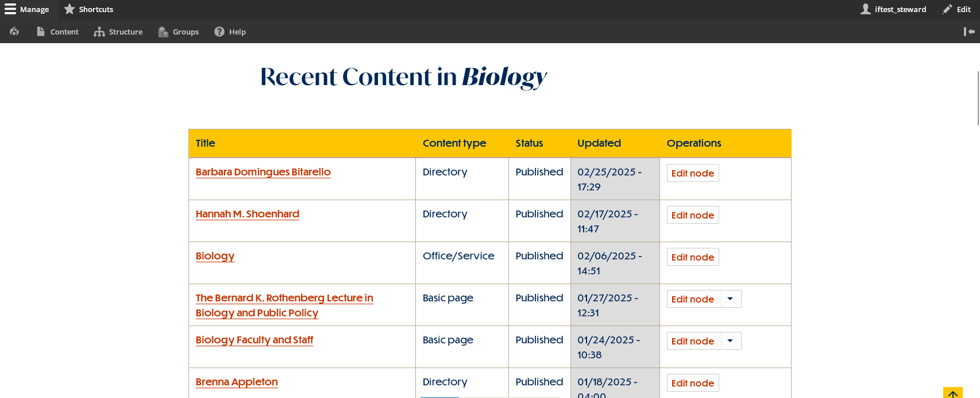
Task: Open Biology Faculty and Staff page link
Action: click(x=254, y=340)
